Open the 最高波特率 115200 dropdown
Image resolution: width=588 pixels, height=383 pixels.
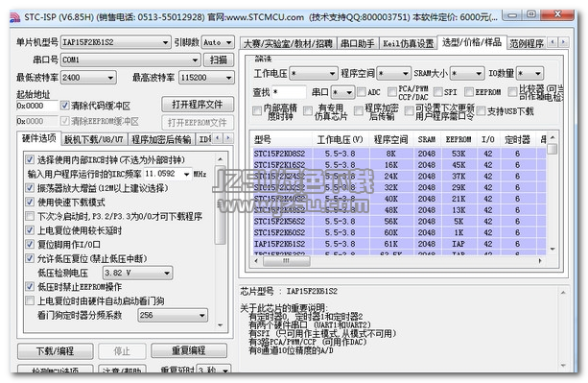[206, 78]
